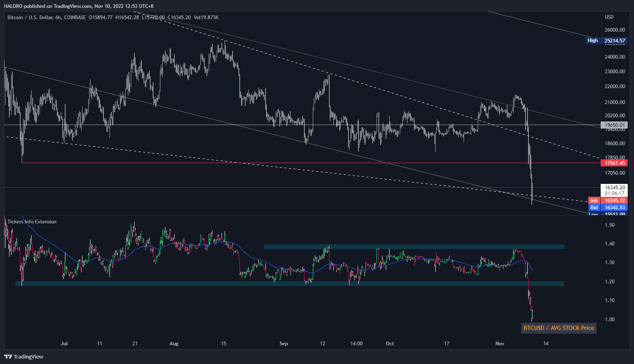Click the Jul label on time axis
Screen dimensions: 634x364
tap(64, 344)
